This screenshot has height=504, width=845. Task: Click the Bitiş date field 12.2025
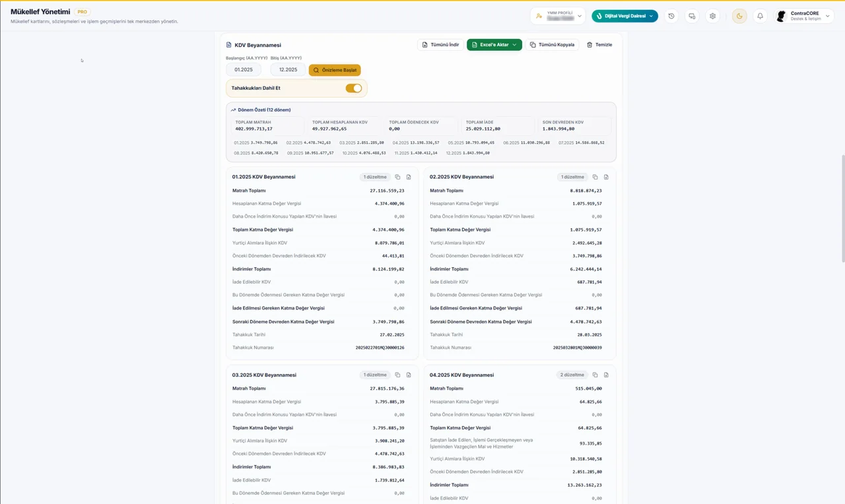point(288,70)
